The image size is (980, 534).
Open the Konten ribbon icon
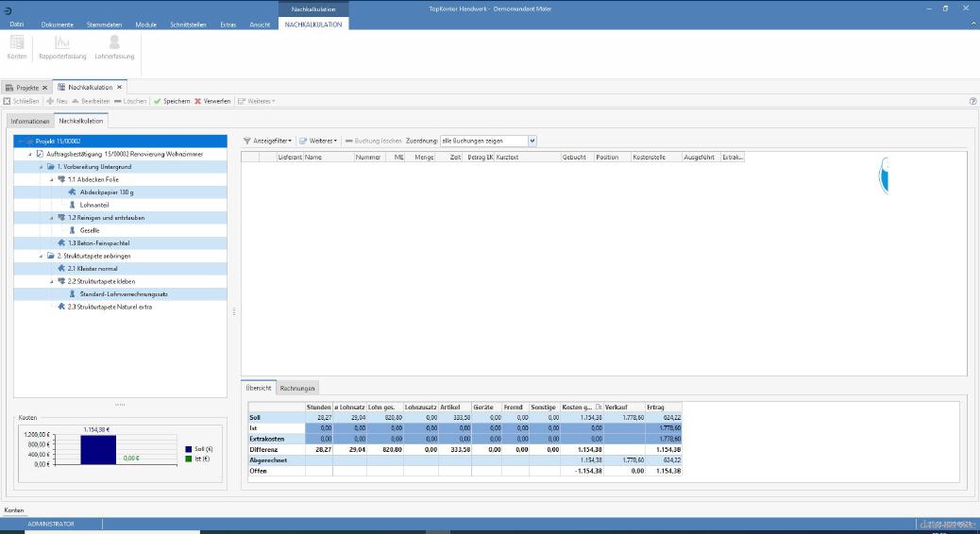click(x=17, y=43)
